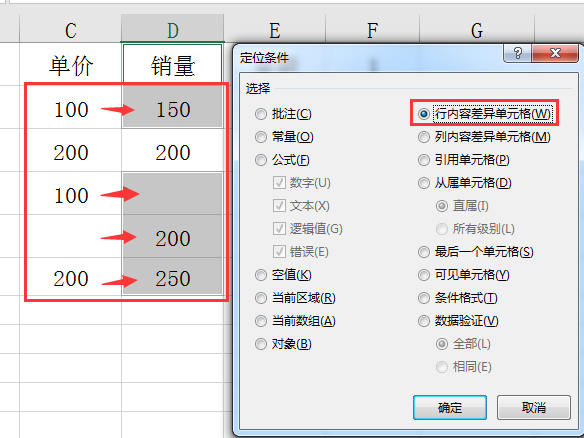Image resolution: width=584 pixels, height=438 pixels.
Task: Confirm with the 确定 button
Action: [450, 407]
